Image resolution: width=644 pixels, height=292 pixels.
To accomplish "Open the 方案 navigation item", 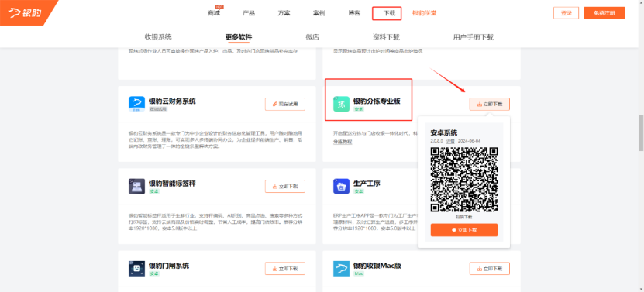I will coord(284,13).
